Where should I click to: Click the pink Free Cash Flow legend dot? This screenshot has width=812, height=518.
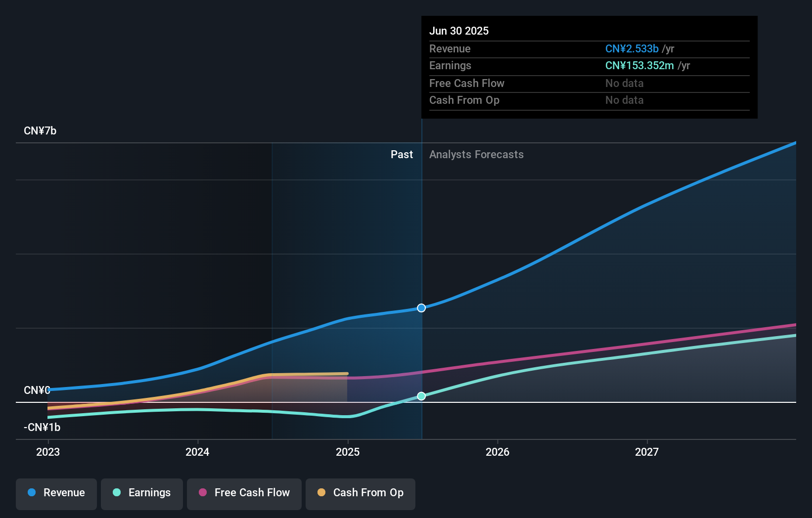point(203,493)
